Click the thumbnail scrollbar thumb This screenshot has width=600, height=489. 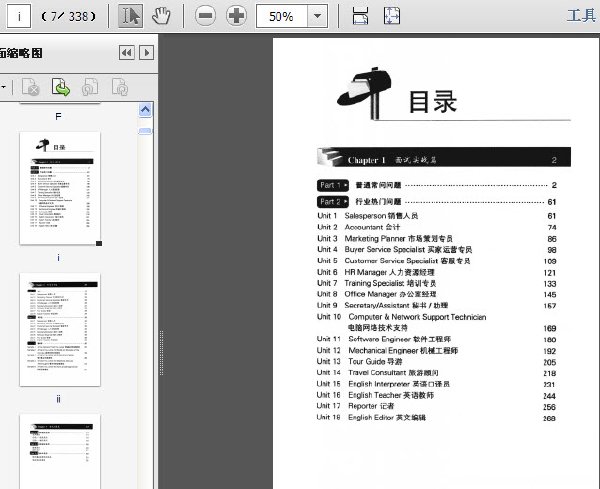click(145, 131)
